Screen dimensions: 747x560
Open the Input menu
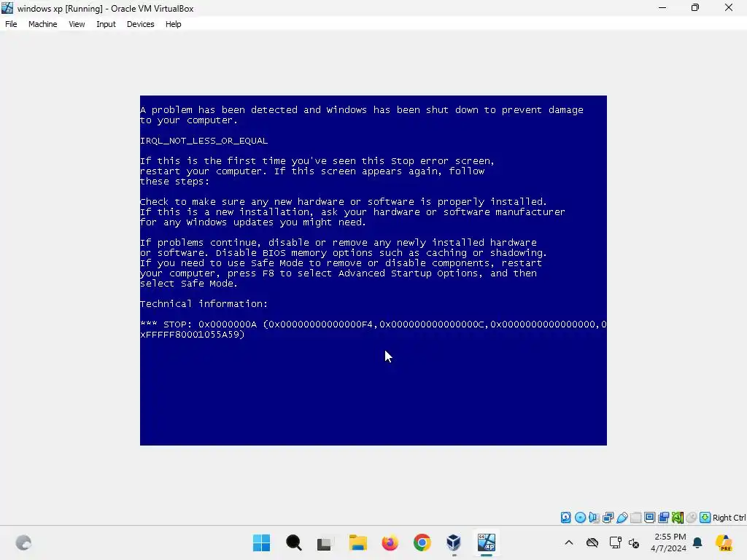[x=106, y=24]
